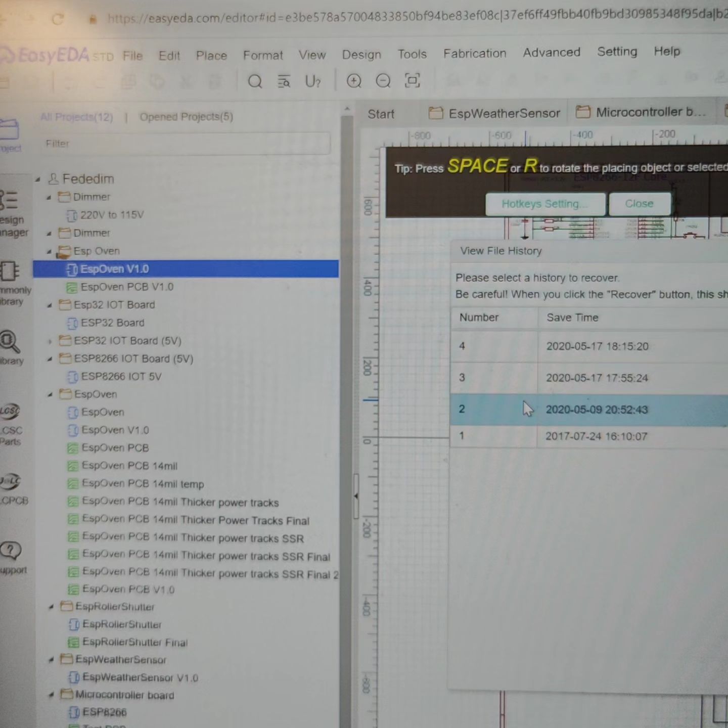Open the Place menu
728x728 pixels.
pos(211,56)
